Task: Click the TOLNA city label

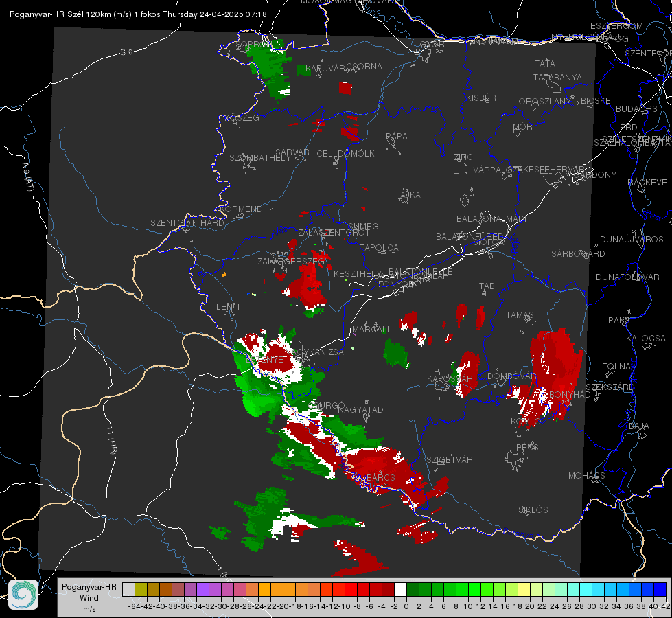Action: 616,367
